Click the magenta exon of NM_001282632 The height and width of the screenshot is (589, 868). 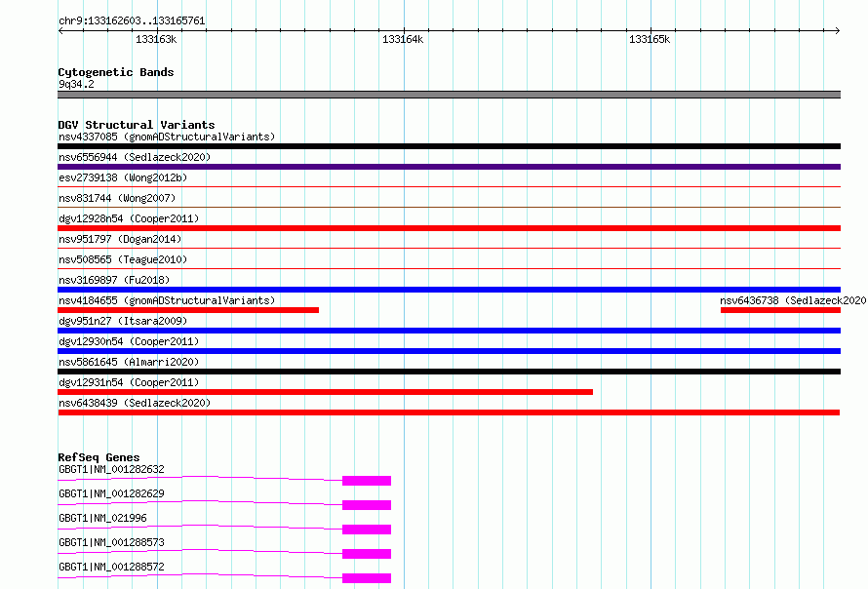[367, 481]
